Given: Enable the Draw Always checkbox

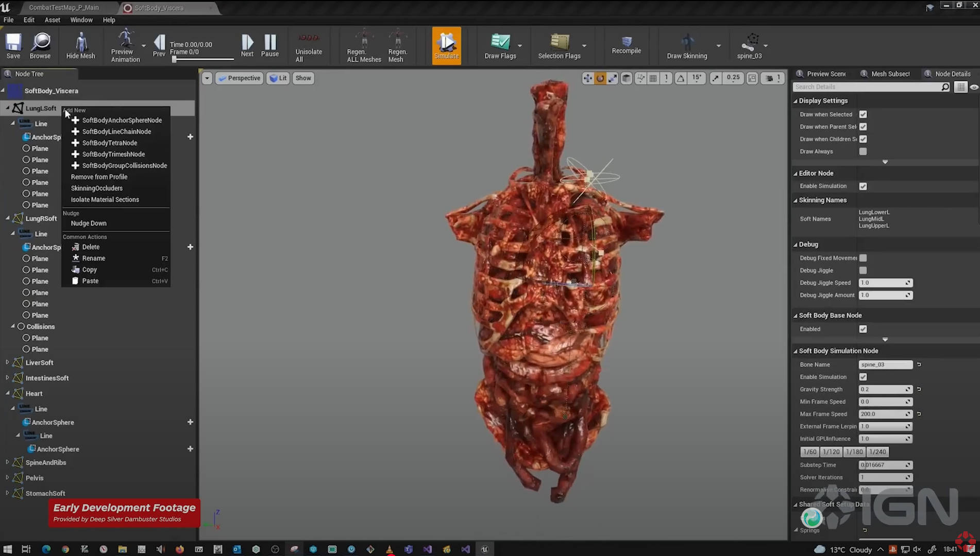Looking at the screenshot, I should point(863,151).
